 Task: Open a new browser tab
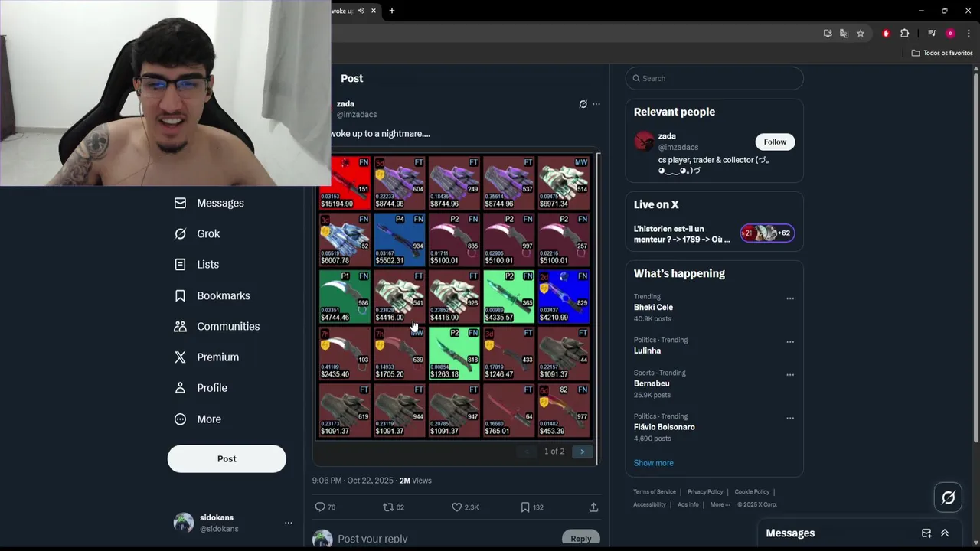[391, 11]
